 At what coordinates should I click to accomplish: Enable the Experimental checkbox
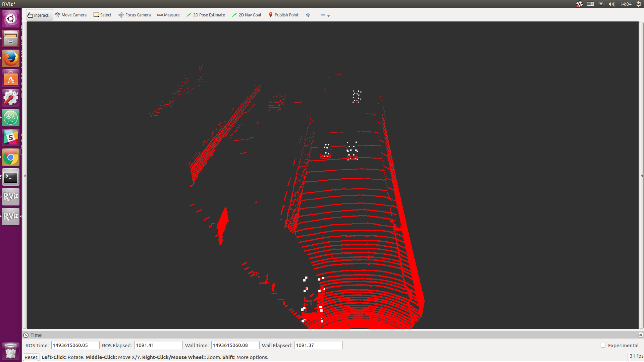[603, 345]
